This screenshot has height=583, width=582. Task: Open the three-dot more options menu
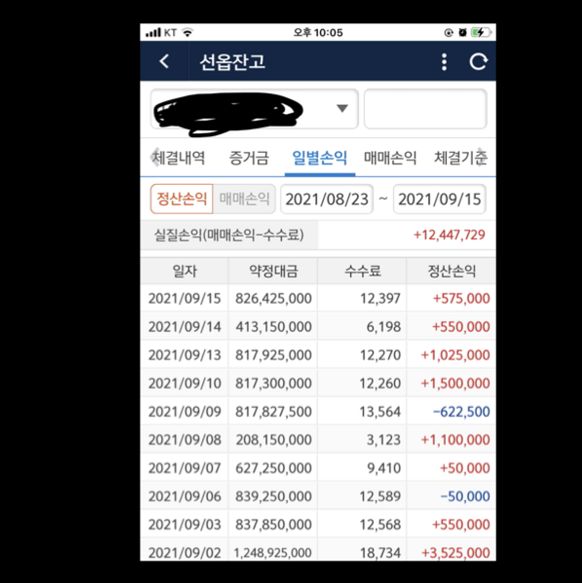[x=444, y=62]
